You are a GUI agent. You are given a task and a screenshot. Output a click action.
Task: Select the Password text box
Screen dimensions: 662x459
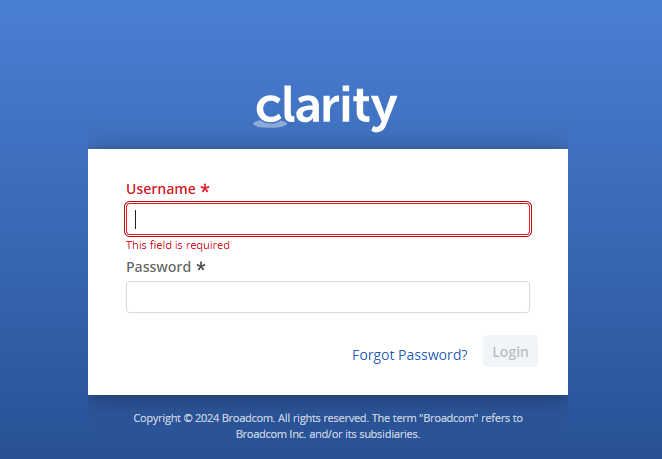point(328,297)
